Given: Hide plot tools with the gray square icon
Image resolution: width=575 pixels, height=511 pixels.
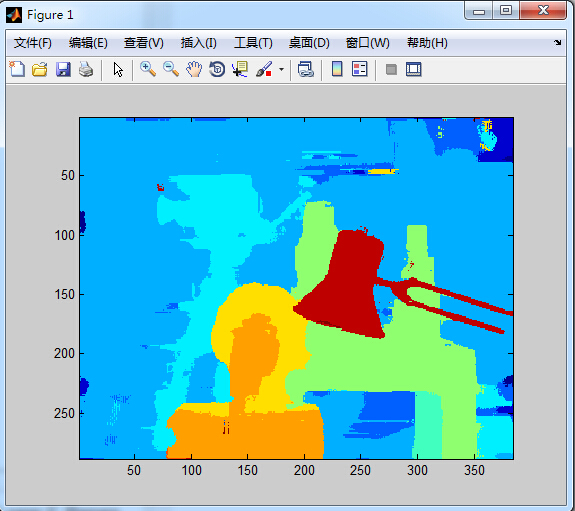Looking at the screenshot, I should 391,69.
